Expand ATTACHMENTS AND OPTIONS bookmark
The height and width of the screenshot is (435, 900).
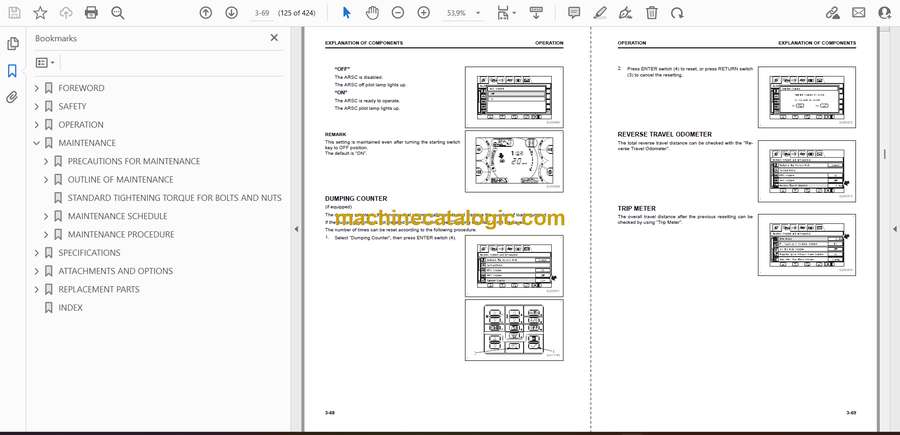coord(37,271)
